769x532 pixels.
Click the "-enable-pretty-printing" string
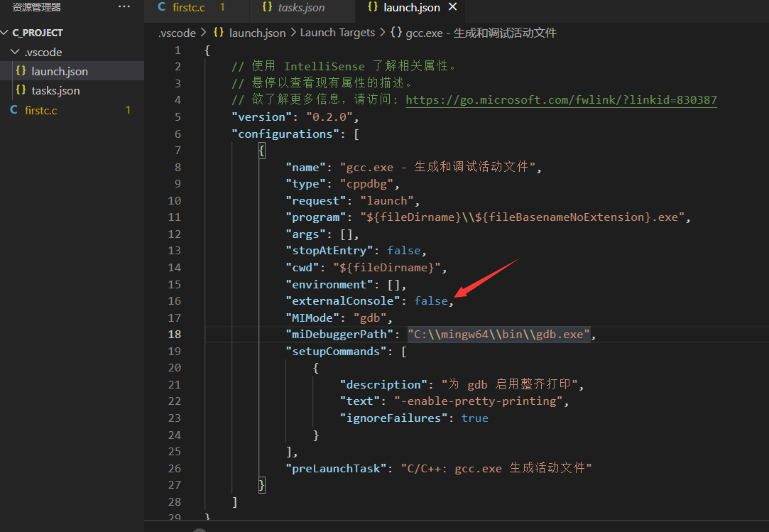(478, 401)
